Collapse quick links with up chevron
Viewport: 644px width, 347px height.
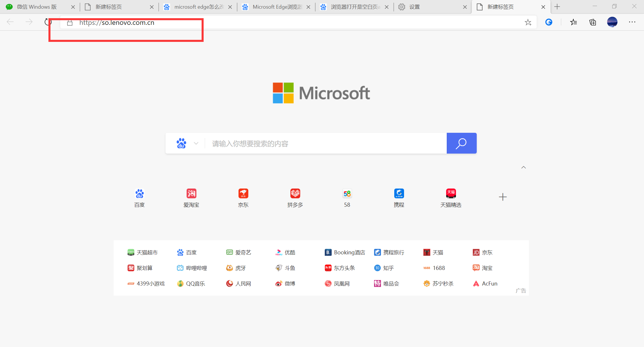pyautogui.click(x=523, y=167)
